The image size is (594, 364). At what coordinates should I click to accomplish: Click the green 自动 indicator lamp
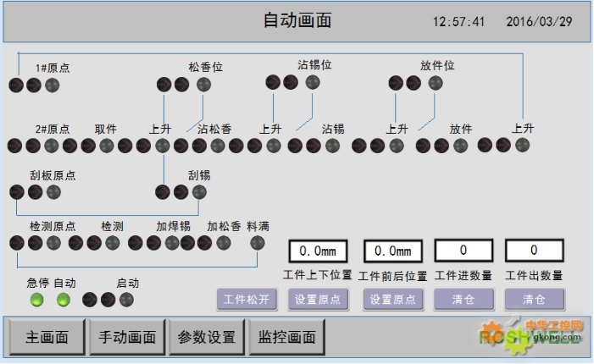(x=64, y=300)
